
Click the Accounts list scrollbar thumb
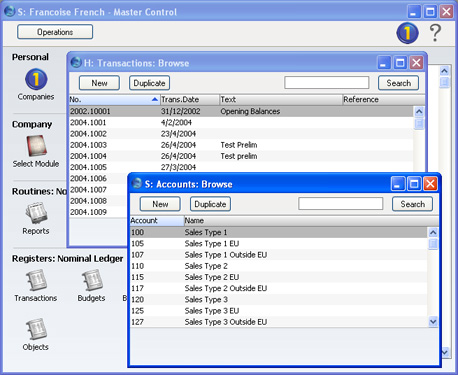click(433, 244)
